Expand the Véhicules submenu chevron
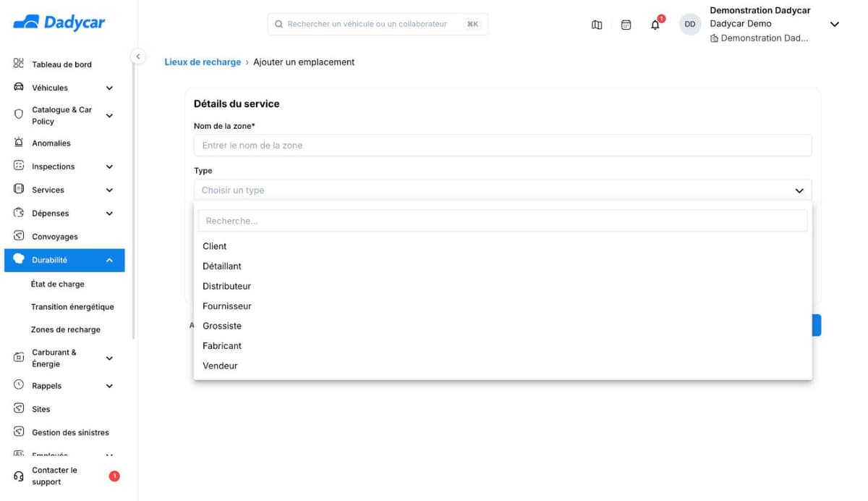Screen dimensions: 868x501 tap(109, 88)
